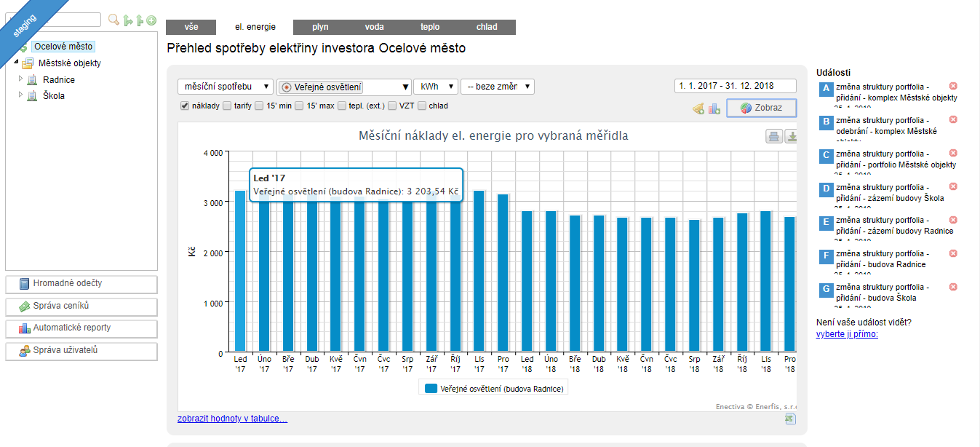Switch to the teplo tab

click(430, 27)
